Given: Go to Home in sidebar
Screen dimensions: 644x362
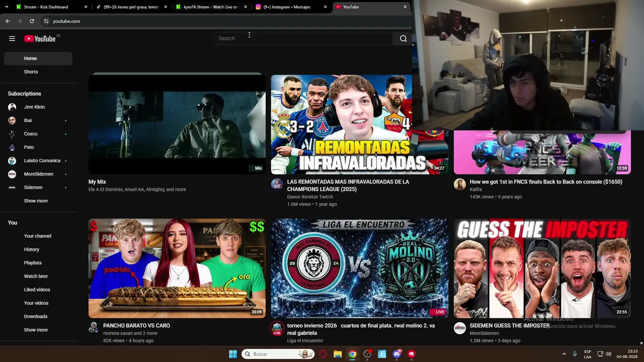Looking at the screenshot, I should (38, 58).
